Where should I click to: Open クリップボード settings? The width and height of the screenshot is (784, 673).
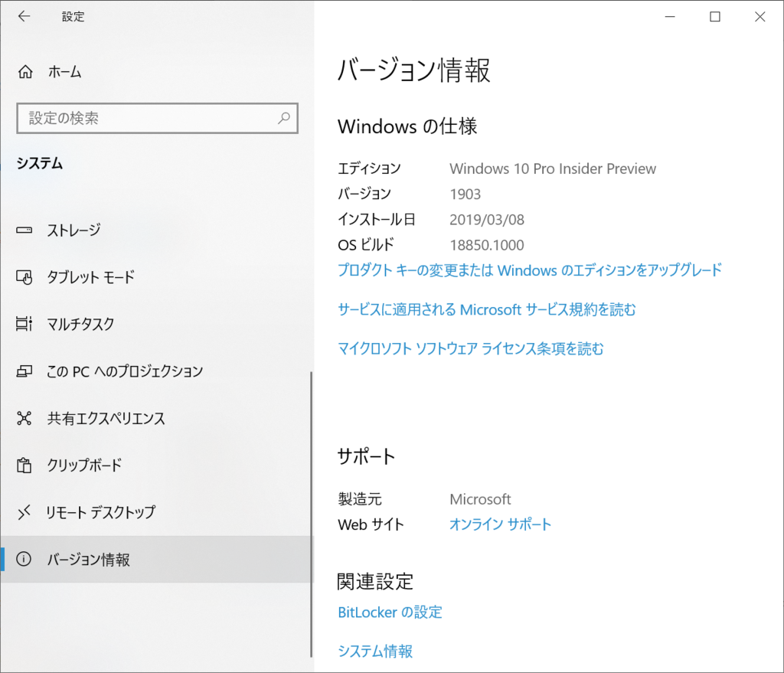pos(157,465)
